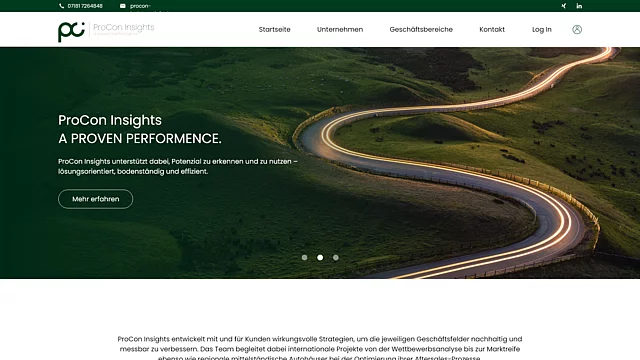Click the hero title 'ProCon Insights'

110,120
